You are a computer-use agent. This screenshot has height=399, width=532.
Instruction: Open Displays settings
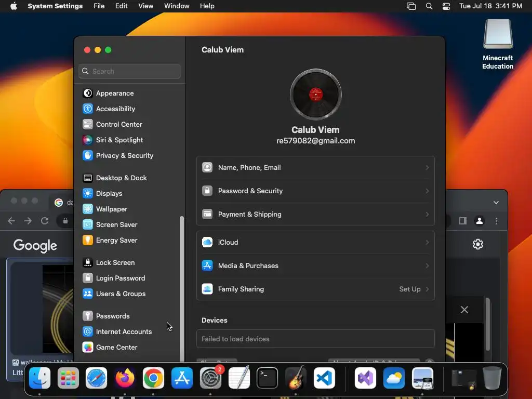tap(103, 194)
